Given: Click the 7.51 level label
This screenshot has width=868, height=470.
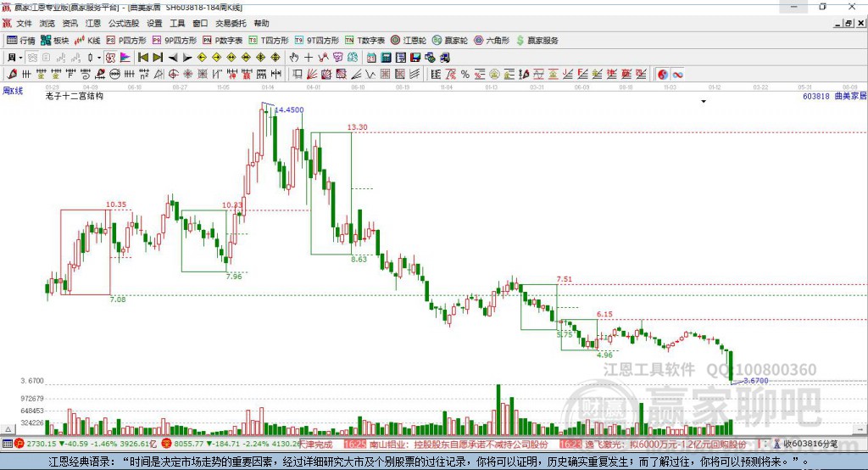Looking at the screenshot, I should click(x=564, y=279).
